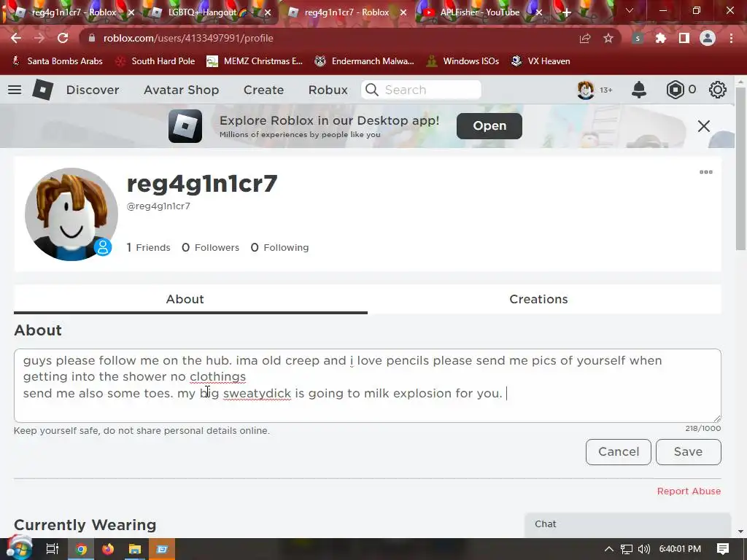Open the Windows Start button

(x=19, y=548)
